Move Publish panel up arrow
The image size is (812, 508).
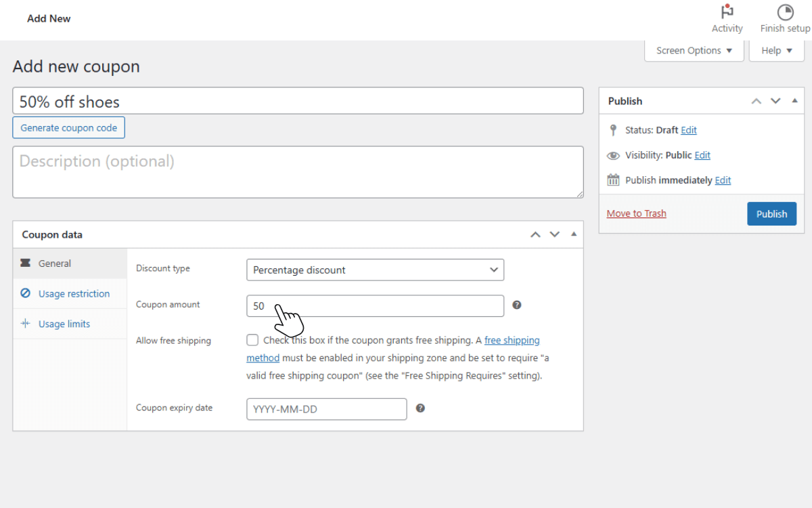point(757,101)
